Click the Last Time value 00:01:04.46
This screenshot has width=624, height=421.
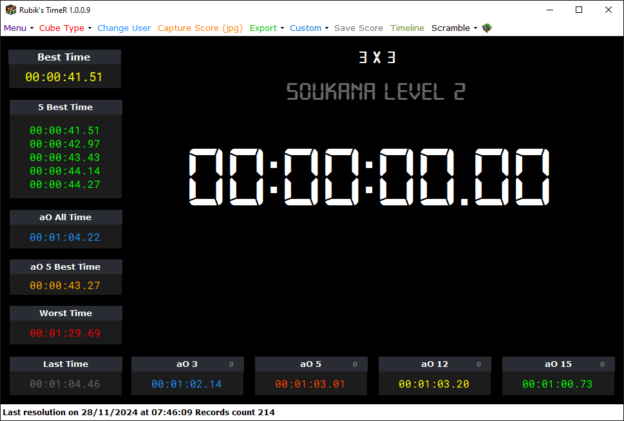coord(64,384)
